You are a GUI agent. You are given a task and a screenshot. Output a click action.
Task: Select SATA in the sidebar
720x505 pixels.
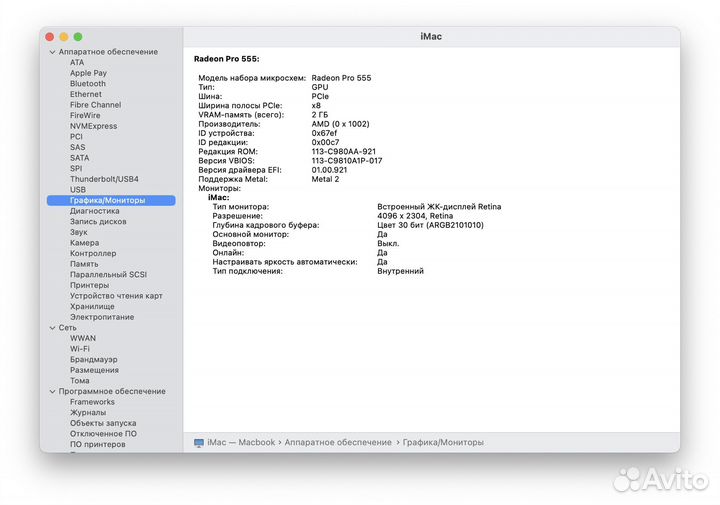(x=79, y=157)
